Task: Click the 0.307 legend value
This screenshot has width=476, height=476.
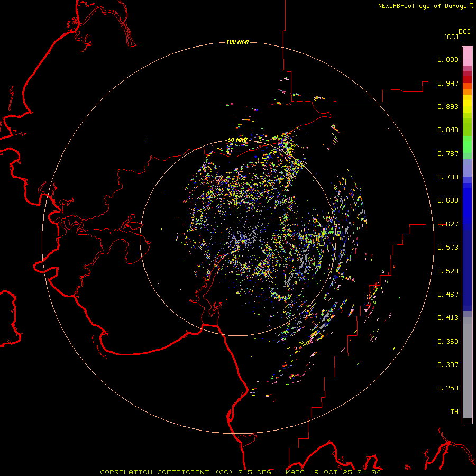Action: [x=448, y=365]
